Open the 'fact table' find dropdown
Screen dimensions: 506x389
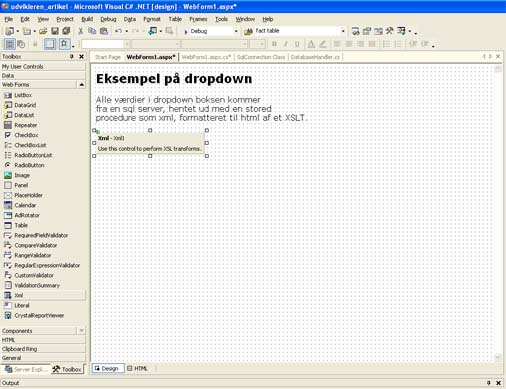tap(300, 31)
